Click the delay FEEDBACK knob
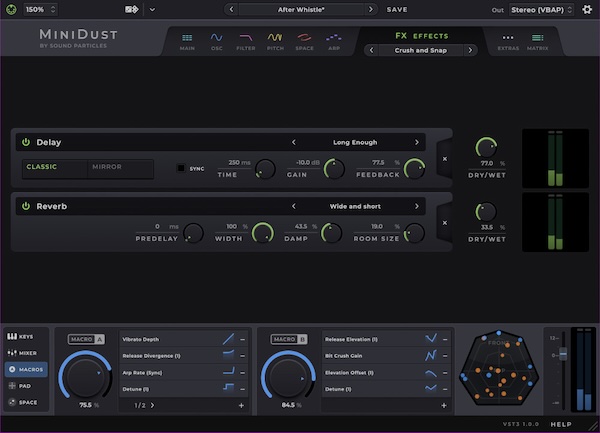The width and height of the screenshot is (600, 433). (x=415, y=169)
